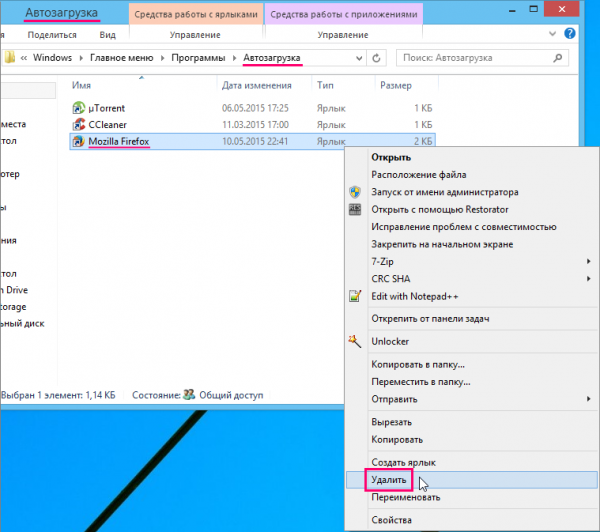Choose Открыть in context menu
The height and width of the screenshot is (532, 600).
pos(391,158)
